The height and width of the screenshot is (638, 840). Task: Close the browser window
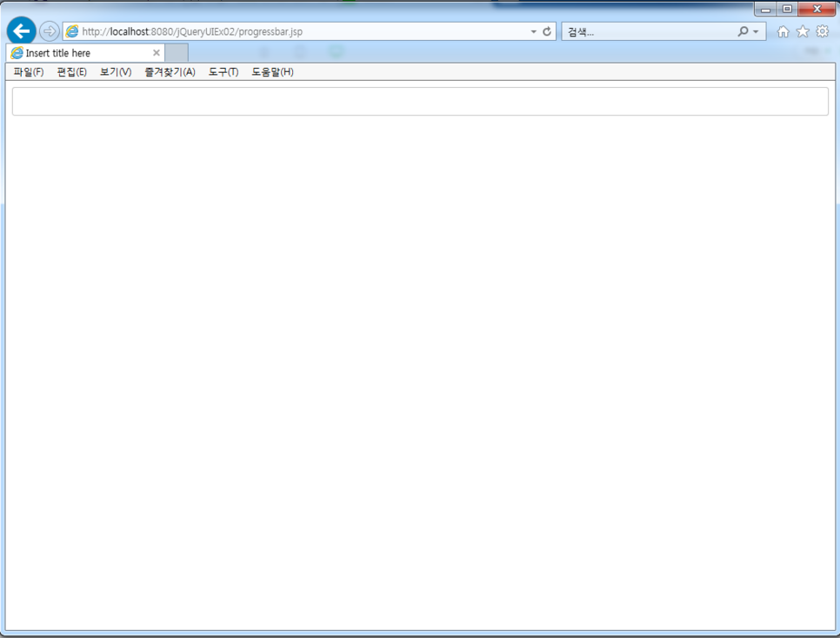817,9
